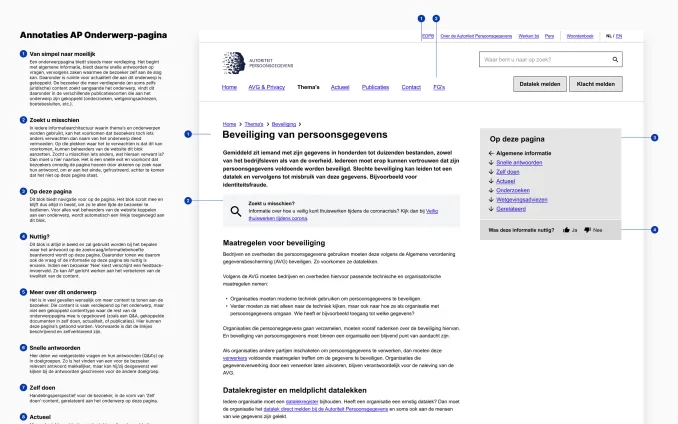Open the 'datalekregister' link in body text
Viewport: 678px width, 424px height.
click(x=302, y=402)
